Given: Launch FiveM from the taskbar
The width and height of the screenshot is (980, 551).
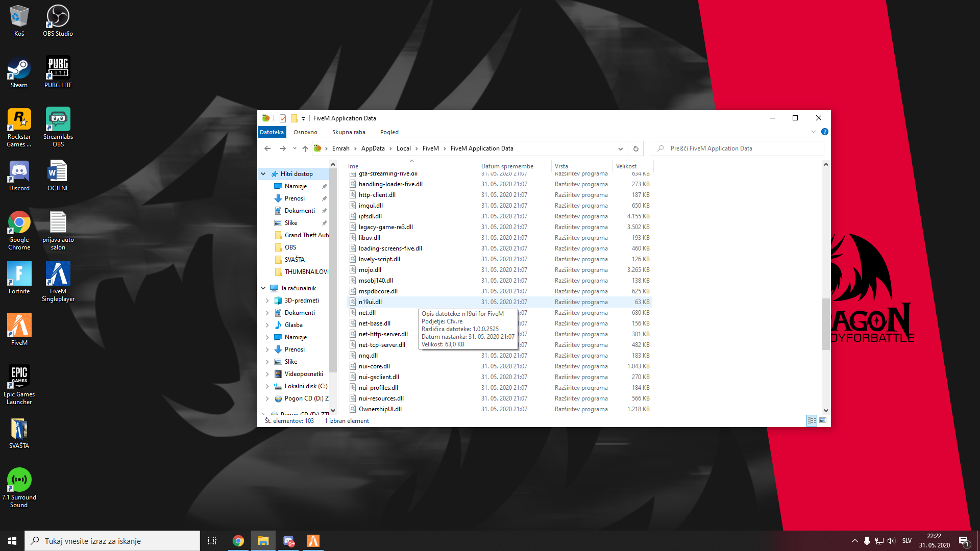Looking at the screenshot, I should (313, 540).
